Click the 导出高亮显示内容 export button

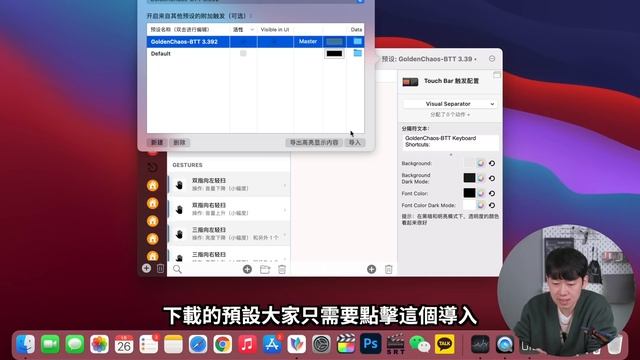314,142
